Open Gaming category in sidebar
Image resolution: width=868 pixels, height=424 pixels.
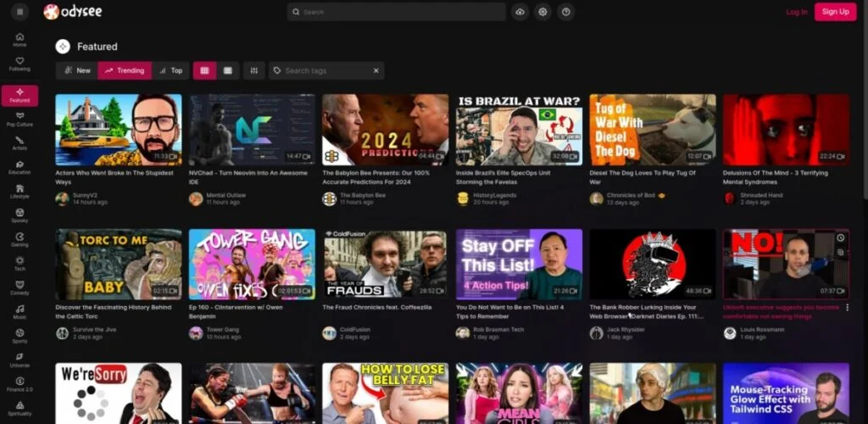click(x=20, y=240)
